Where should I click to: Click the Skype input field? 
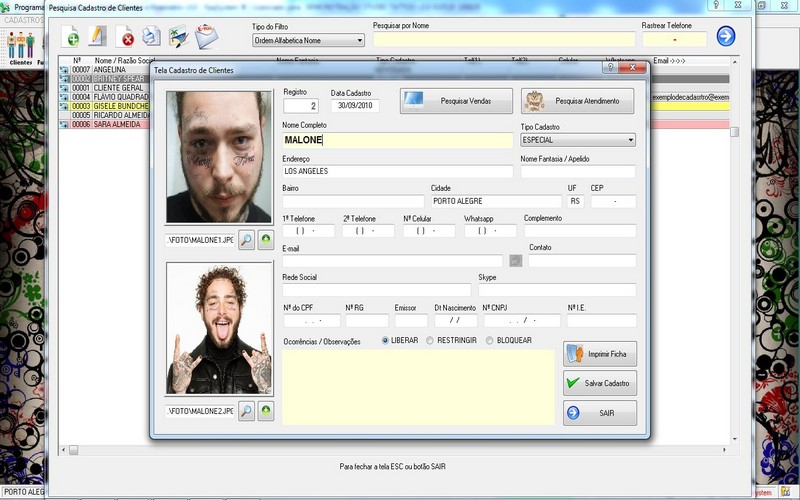pos(557,290)
